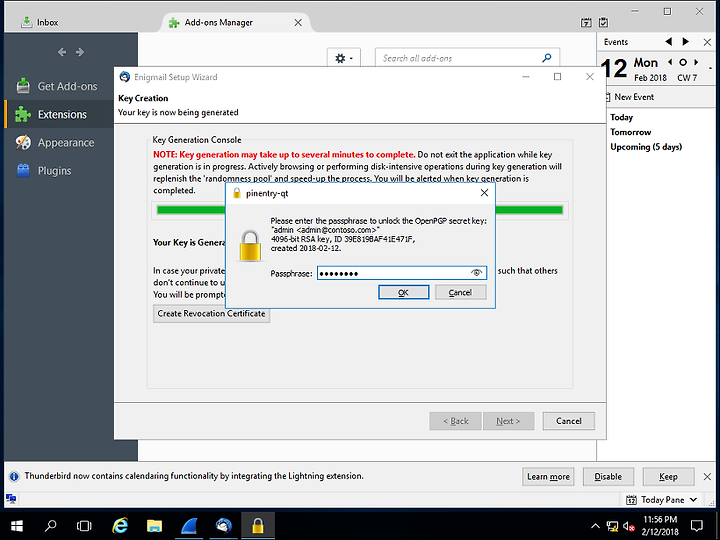Screen dimensions: 720x540
Task: Confirm passphrase with OK in pinentry dialog
Action: point(403,292)
